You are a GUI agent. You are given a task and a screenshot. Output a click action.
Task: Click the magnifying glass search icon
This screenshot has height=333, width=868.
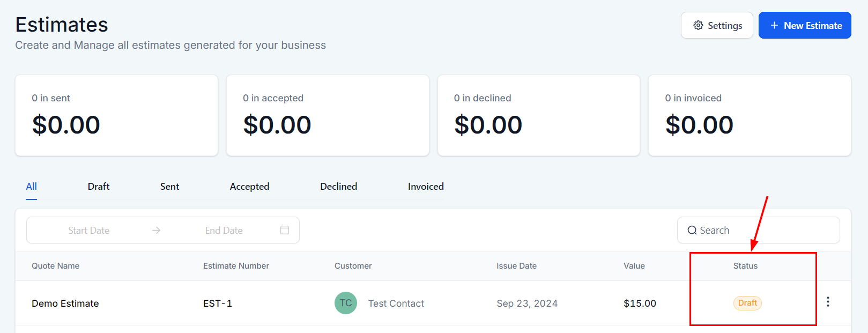coord(692,230)
